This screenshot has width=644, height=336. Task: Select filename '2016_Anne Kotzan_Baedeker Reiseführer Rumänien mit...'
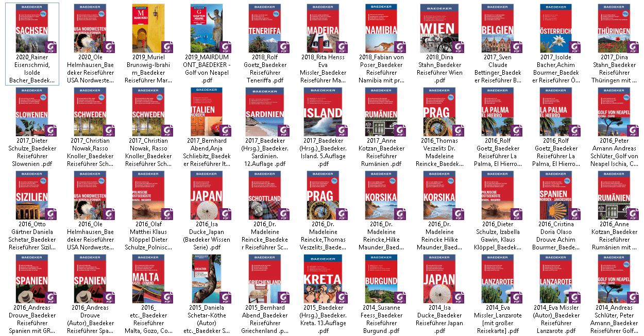click(x=615, y=236)
